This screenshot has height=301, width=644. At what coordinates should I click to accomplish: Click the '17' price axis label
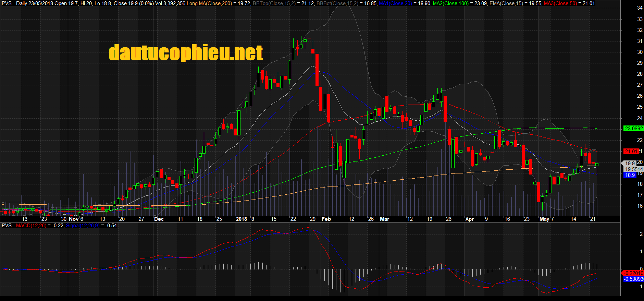[x=640, y=195]
